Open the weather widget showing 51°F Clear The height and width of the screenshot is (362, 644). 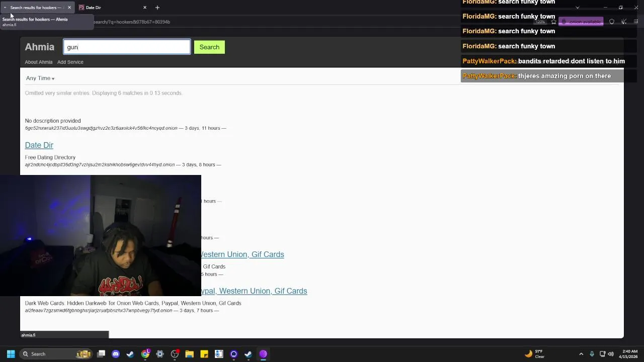(534, 354)
